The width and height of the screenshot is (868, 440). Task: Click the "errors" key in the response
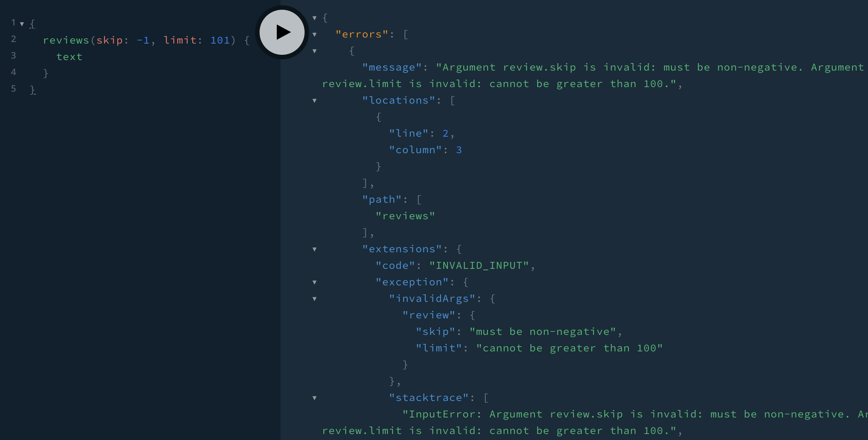[362, 35]
